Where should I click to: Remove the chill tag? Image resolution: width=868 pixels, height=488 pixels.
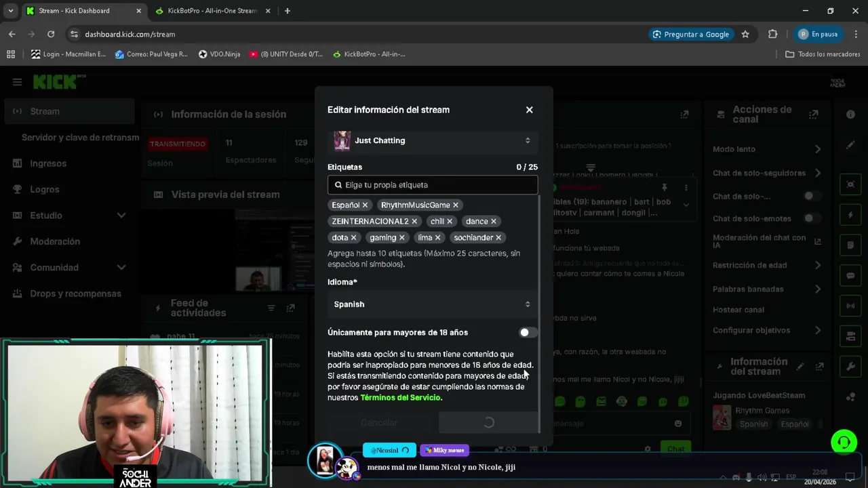pyautogui.click(x=450, y=221)
